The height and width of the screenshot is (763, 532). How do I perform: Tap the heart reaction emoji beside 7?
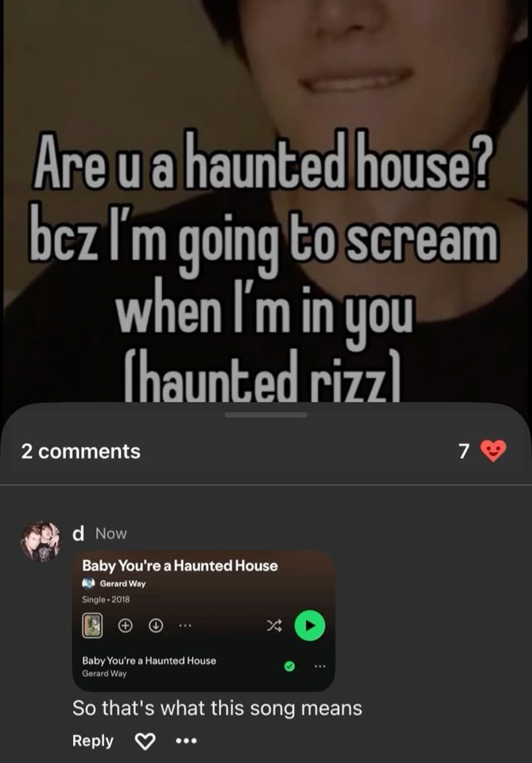pos(493,451)
